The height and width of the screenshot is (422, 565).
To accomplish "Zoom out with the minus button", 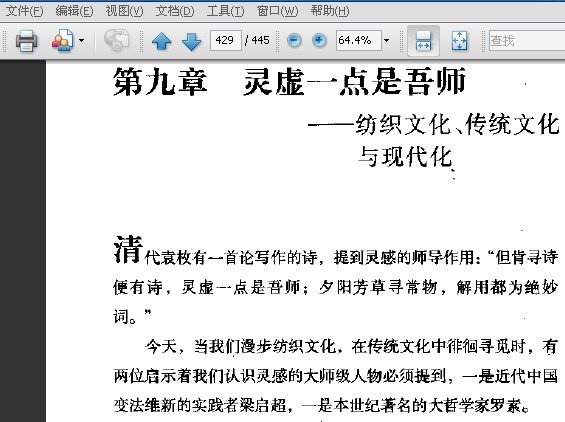I will pyautogui.click(x=294, y=40).
